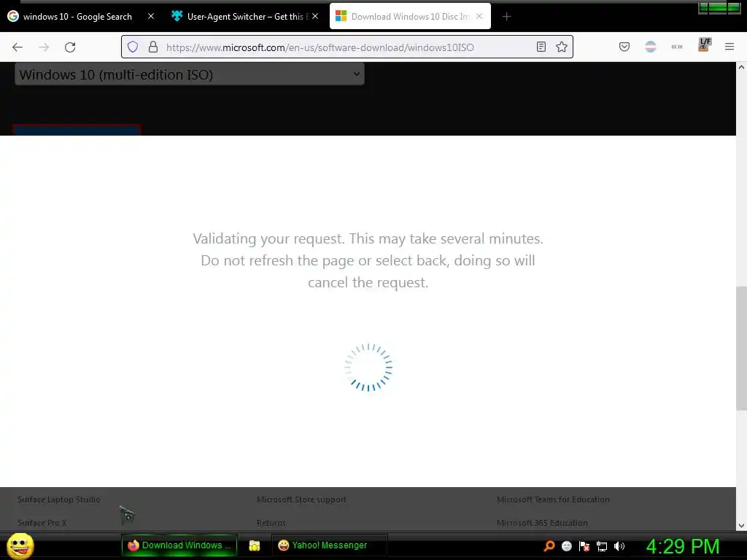
Task: Click the magnifier search tray icon
Action: [x=549, y=546]
